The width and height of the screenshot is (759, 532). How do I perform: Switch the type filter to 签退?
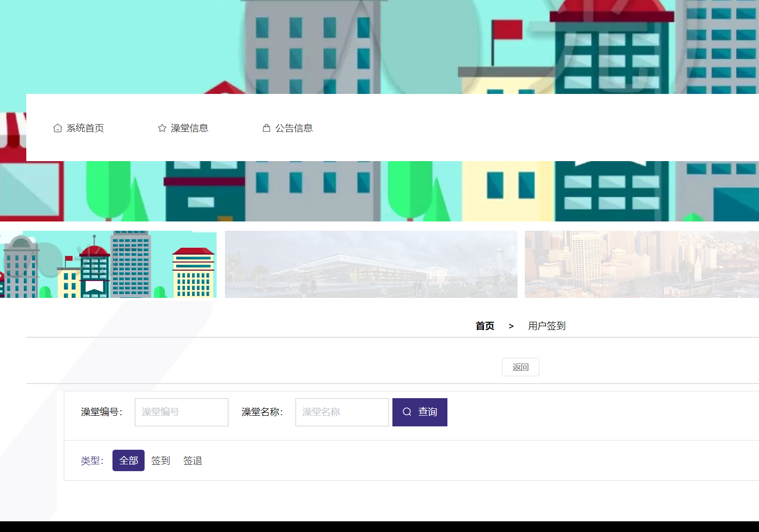[193, 460]
